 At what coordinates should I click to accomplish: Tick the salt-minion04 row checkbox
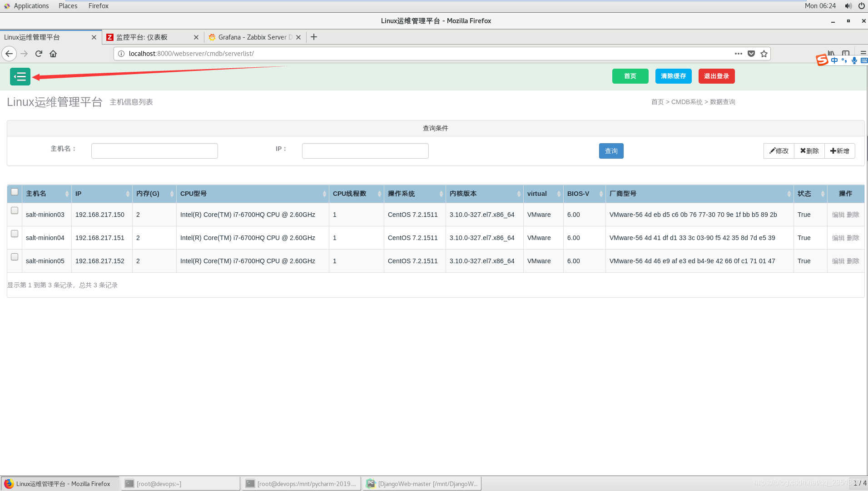[x=15, y=234]
